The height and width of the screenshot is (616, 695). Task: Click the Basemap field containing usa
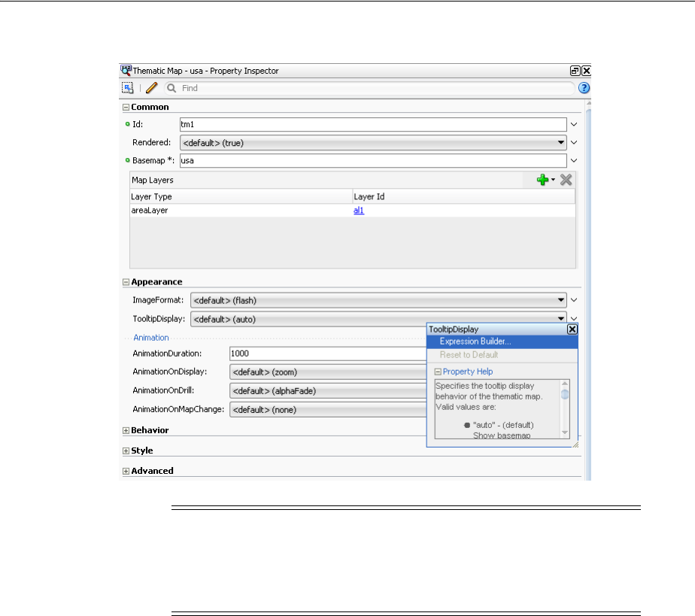pos(373,160)
